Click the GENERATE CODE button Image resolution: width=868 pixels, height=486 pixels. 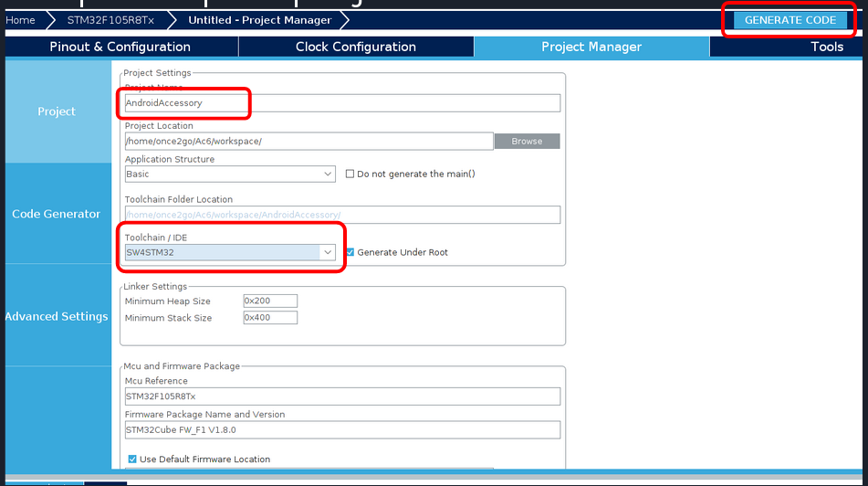790,20
